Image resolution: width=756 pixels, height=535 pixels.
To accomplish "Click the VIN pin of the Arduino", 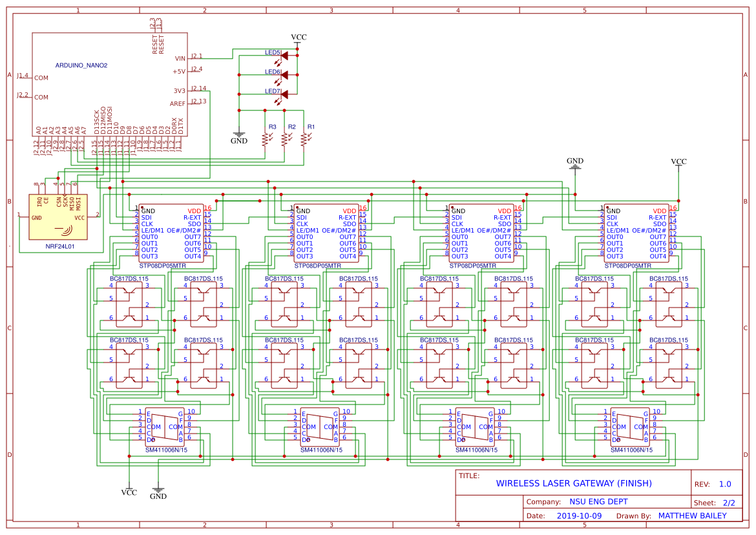I will click(x=181, y=57).
